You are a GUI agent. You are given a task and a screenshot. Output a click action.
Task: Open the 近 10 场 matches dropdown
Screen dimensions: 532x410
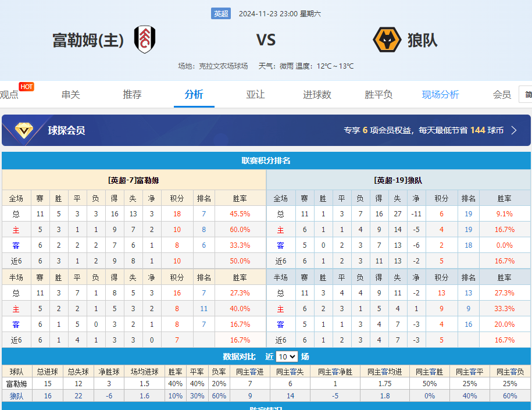[x=287, y=356]
